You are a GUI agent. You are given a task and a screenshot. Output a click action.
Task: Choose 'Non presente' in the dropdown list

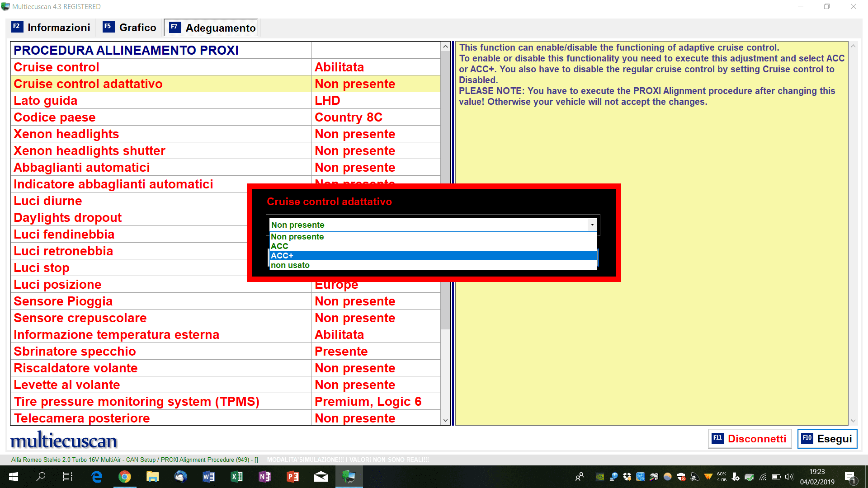pyautogui.click(x=433, y=237)
